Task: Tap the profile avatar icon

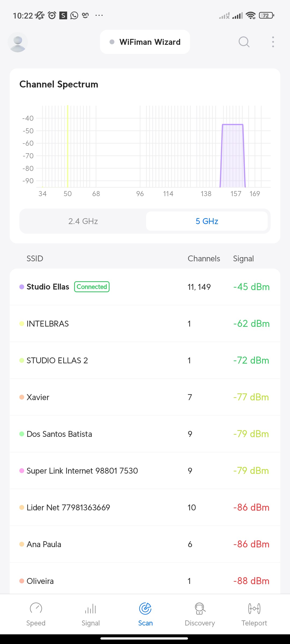Action: pyautogui.click(x=18, y=42)
